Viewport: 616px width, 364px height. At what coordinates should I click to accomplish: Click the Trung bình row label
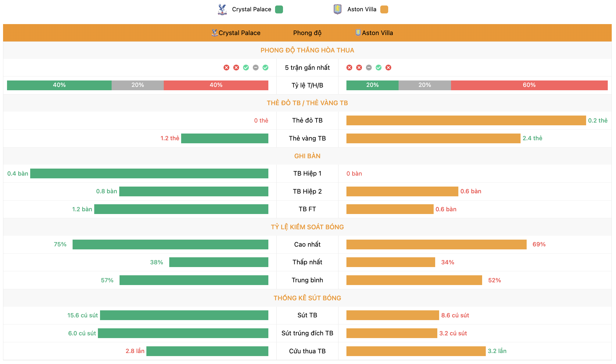307,280
